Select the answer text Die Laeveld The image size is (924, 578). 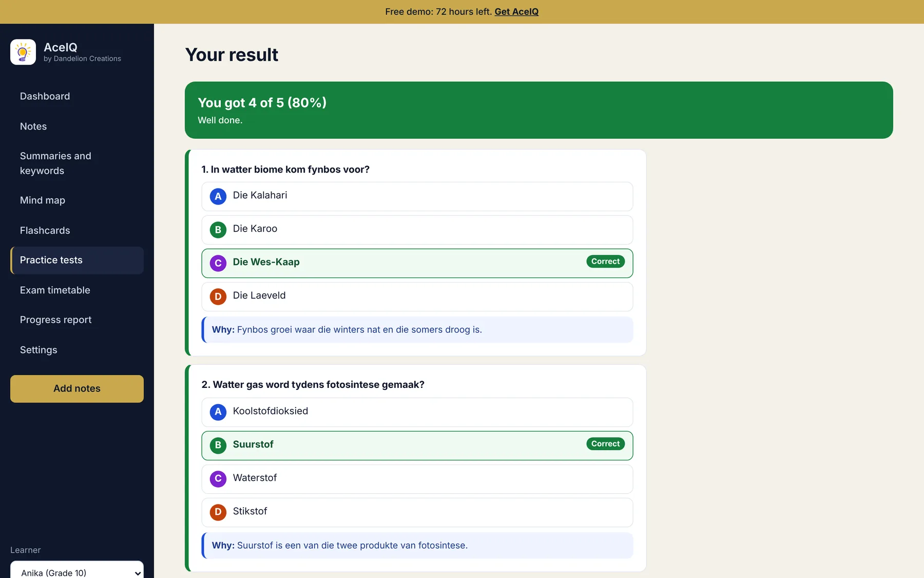259,295
